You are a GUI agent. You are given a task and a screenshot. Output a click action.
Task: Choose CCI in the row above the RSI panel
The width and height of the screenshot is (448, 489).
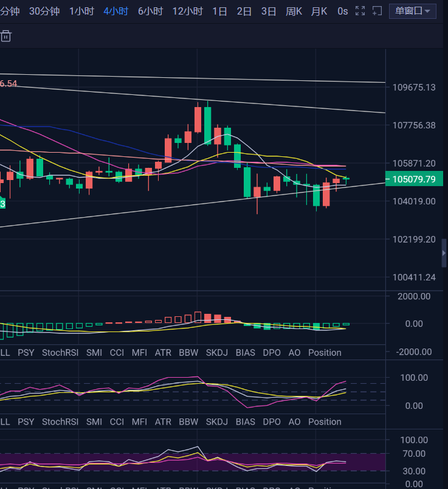(117, 422)
